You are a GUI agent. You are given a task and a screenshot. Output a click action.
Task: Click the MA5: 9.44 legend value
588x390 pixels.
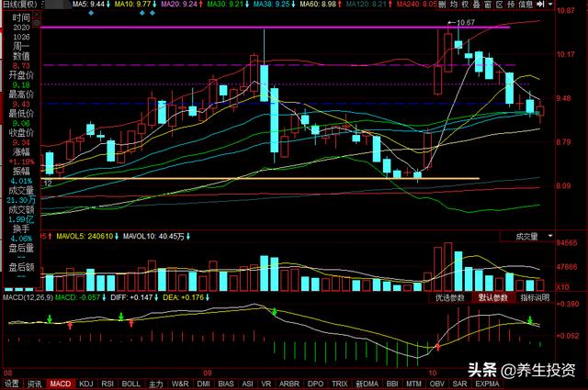(x=88, y=4)
